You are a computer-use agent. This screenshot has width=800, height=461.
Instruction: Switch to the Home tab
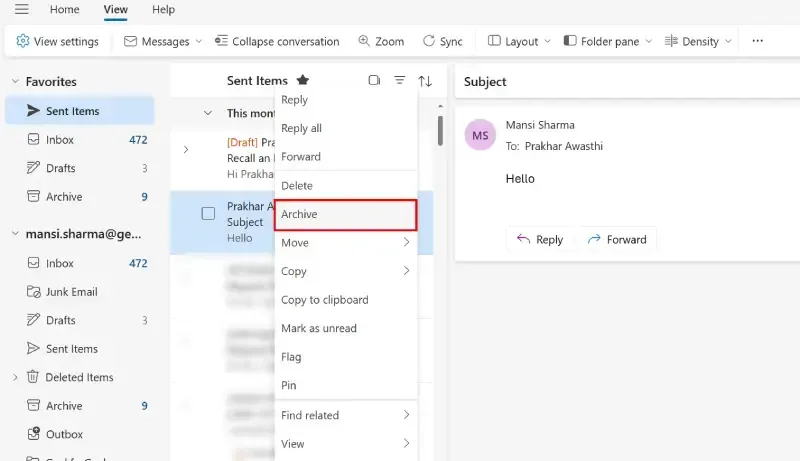pos(64,9)
